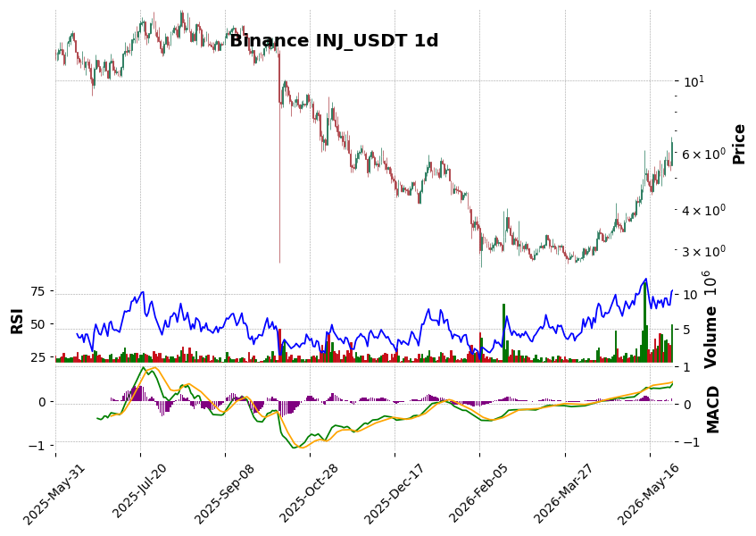Click the "MACD" axis label
Screen dimensions: 756x536
pos(712,410)
